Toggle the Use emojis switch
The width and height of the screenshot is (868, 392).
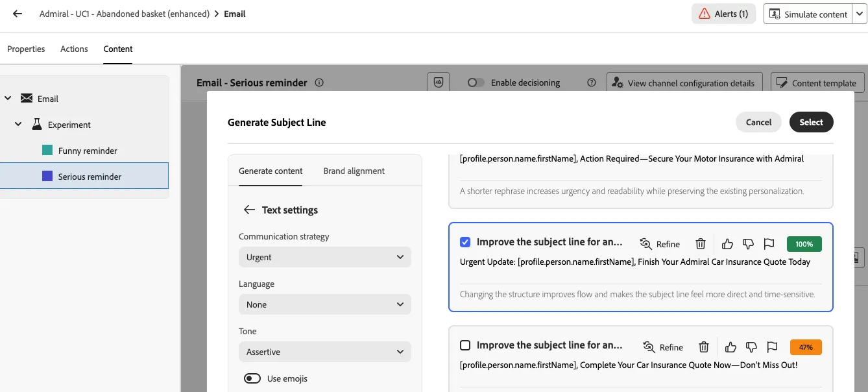252,378
